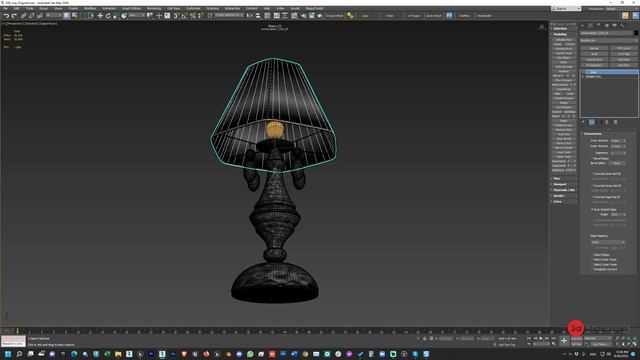Click the Align tool icon
Screen dimensions: 640x360
tap(258, 16)
